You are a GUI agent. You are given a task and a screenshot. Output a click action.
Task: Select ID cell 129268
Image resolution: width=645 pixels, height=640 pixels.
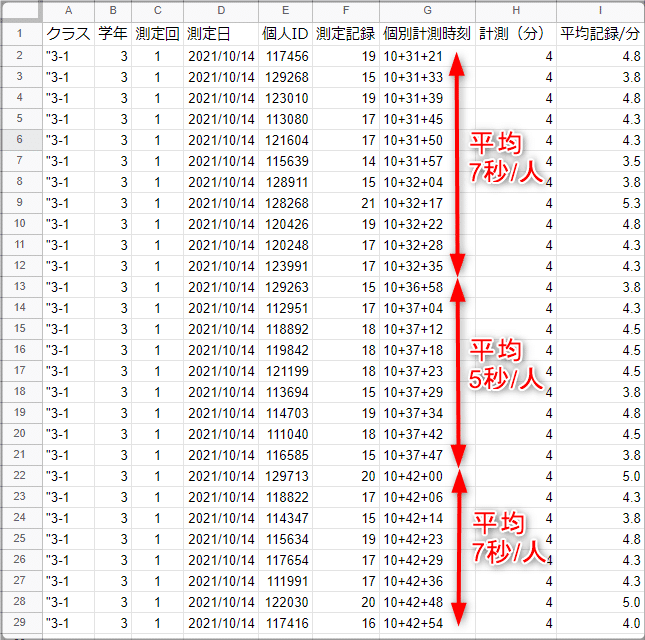285,77
